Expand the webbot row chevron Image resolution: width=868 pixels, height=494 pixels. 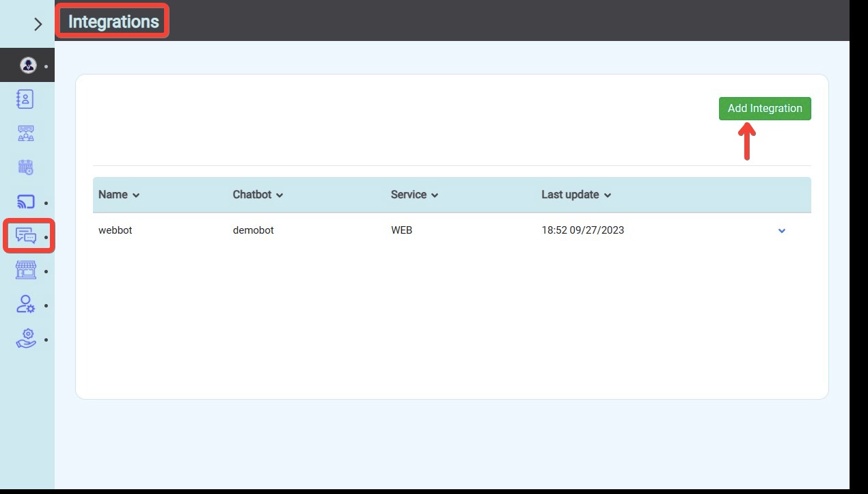[782, 231]
